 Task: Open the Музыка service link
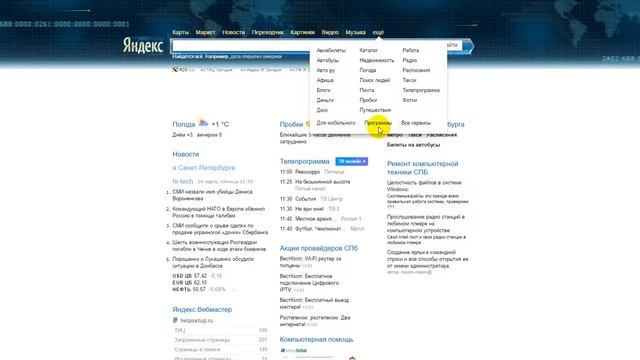tap(356, 32)
